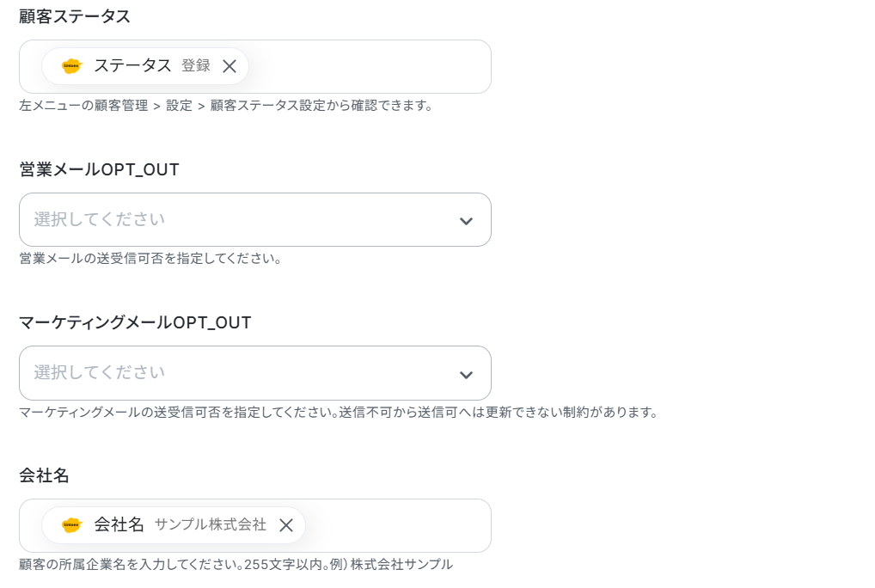
Task: Click the kintone icon in the 会社名 chip
Action: (x=71, y=525)
